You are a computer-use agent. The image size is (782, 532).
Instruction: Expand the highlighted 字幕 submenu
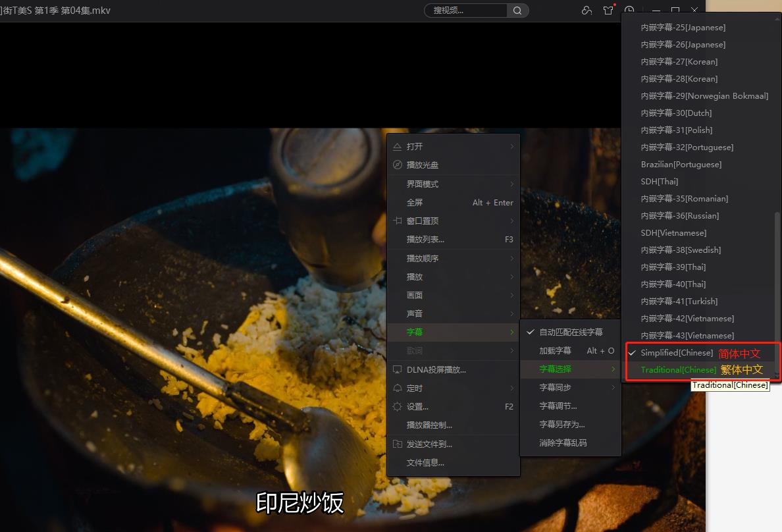454,332
